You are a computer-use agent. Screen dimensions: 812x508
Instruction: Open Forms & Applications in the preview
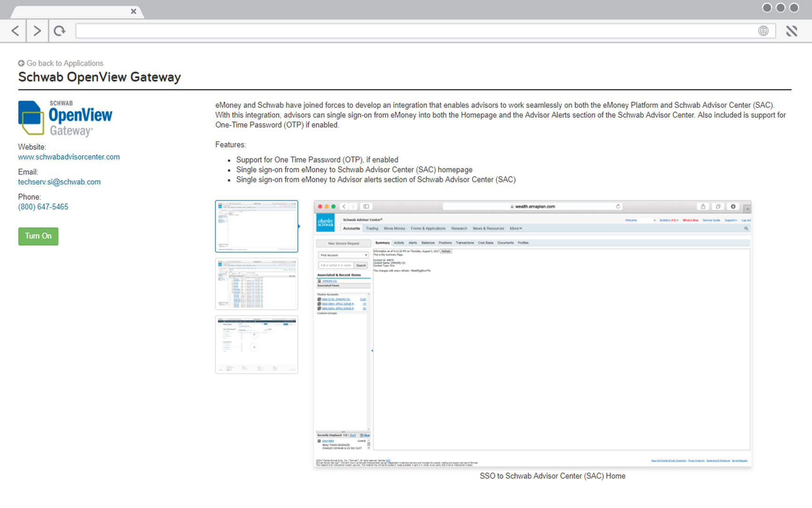point(428,229)
